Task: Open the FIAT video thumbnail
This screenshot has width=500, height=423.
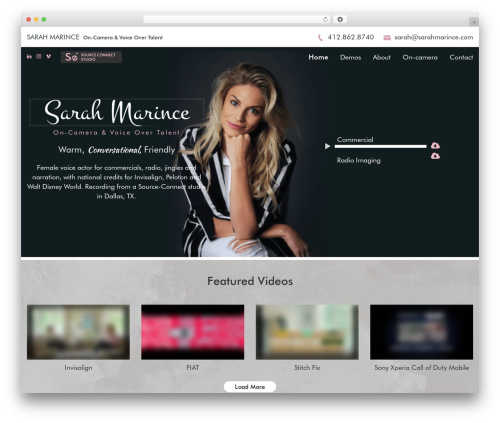Action: (x=192, y=332)
